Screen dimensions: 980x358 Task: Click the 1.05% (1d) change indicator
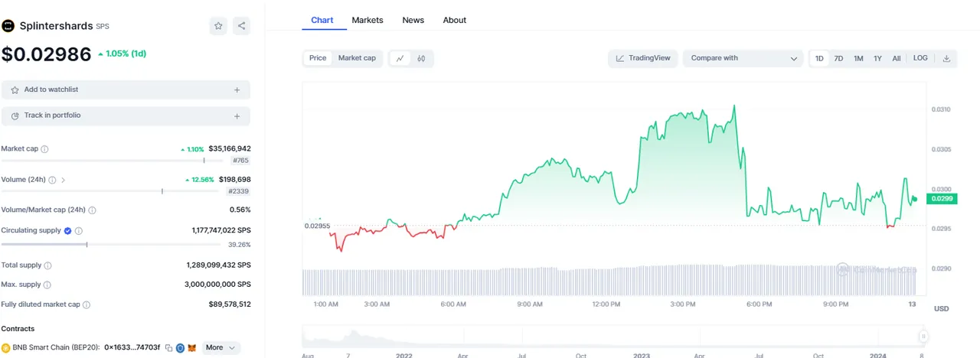tap(122, 54)
